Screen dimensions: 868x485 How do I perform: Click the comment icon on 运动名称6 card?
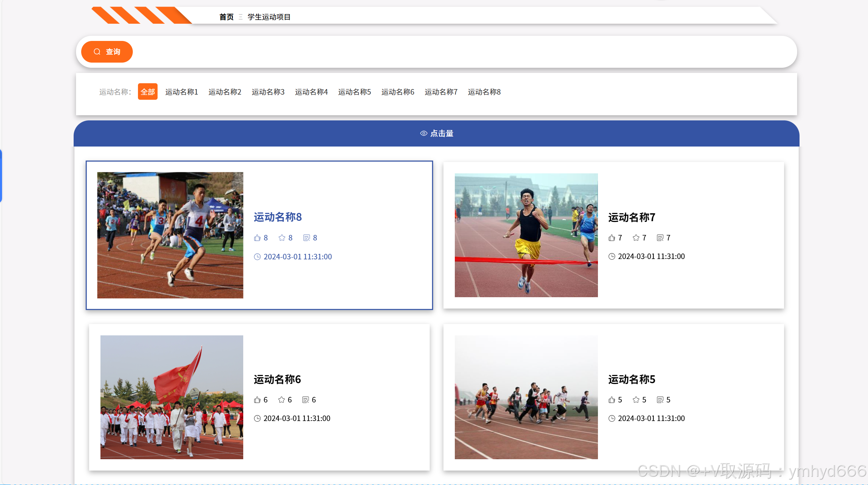coord(305,400)
